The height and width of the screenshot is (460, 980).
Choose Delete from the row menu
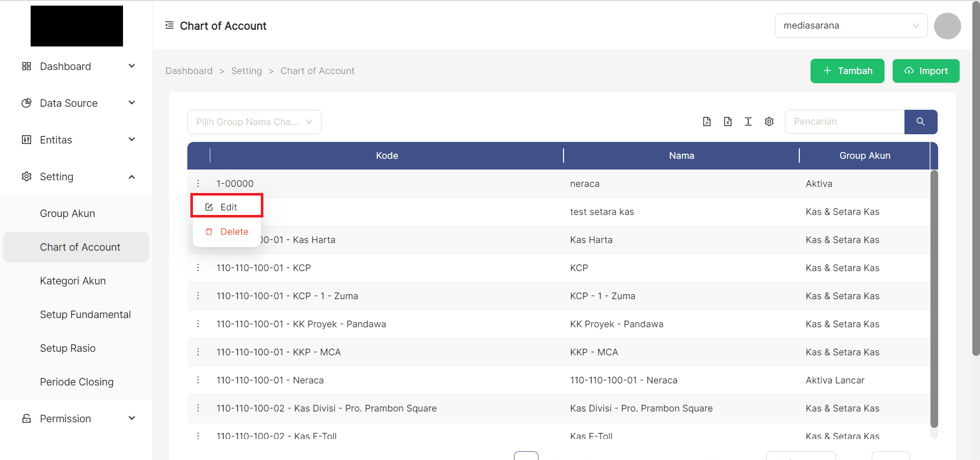tap(227, 232)
